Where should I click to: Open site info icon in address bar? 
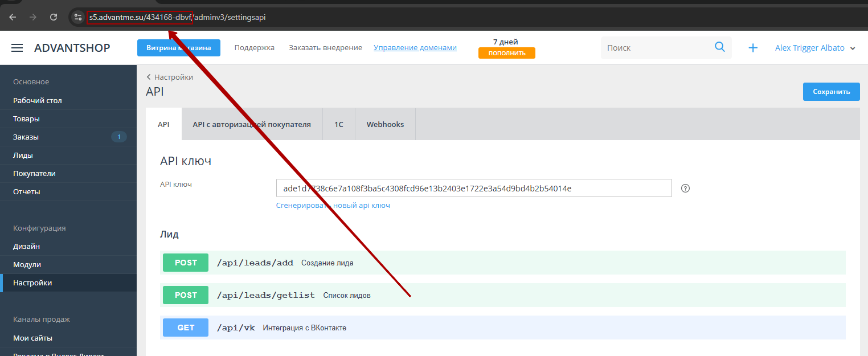(x=78, y=17)
